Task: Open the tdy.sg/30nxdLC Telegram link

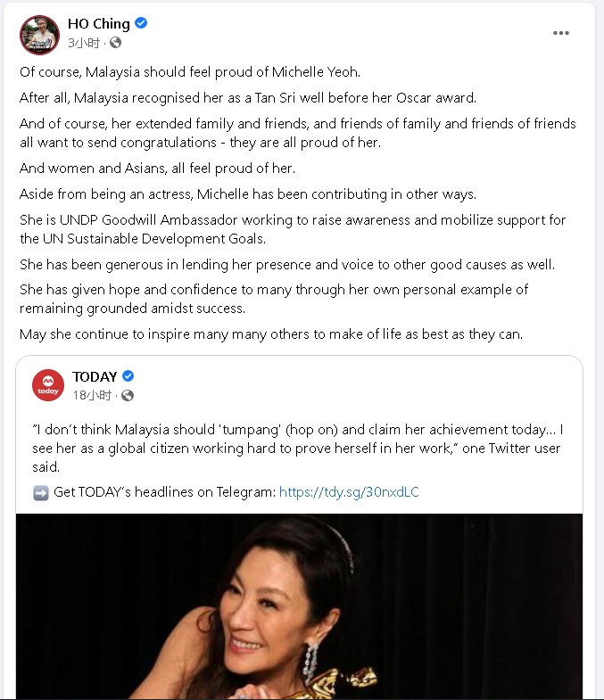Action: coord(349,491)
